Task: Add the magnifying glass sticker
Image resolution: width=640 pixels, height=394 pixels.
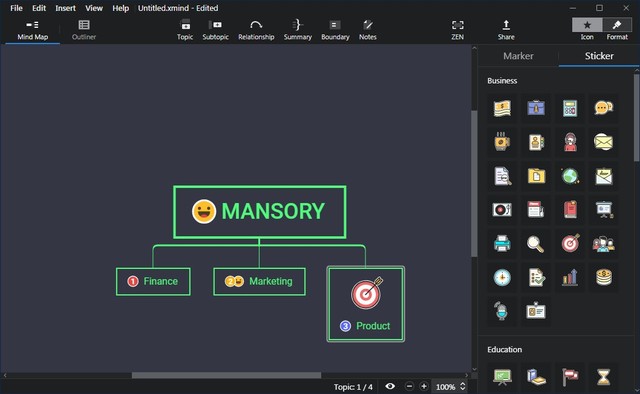Action: (x=536, y=244)
